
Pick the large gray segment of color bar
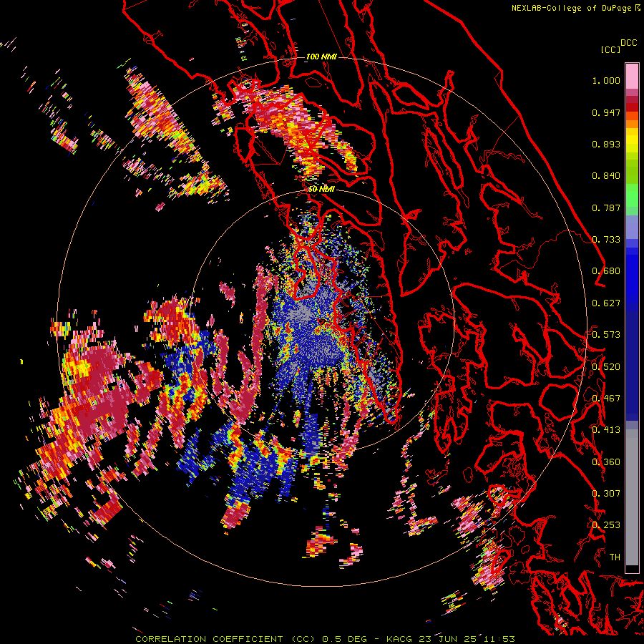pyautogui.click(x=632, y=497)
